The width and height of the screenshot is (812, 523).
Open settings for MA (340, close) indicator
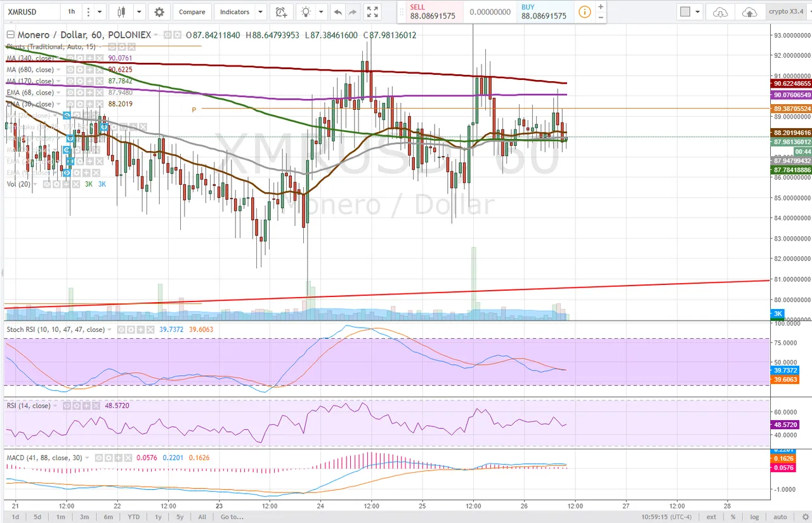pyautogui.click(x=80, y=58)
